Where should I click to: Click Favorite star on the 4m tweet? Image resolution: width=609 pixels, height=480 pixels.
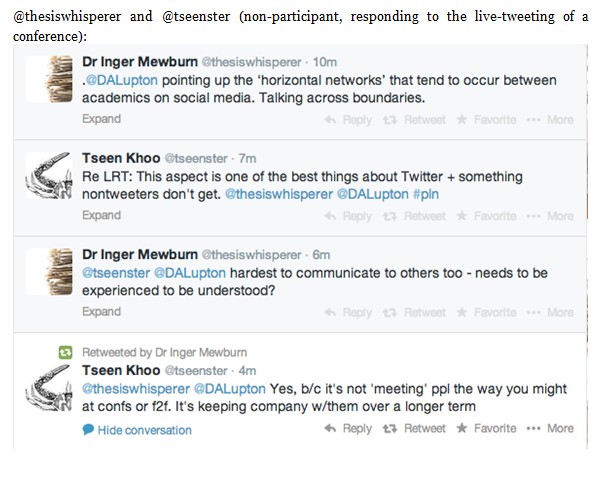click(x=461, y=428)
